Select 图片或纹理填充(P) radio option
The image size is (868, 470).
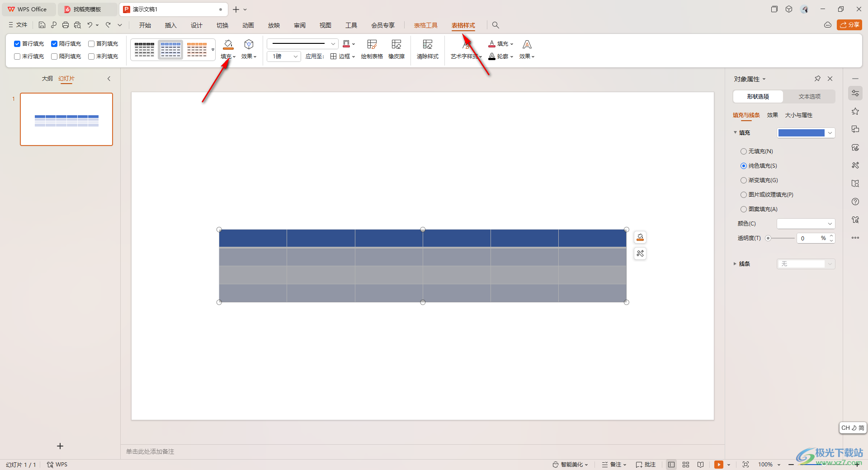point(744,195)
